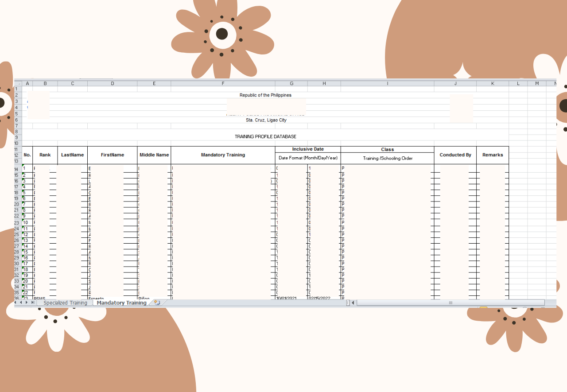Image resolution: width=567 pixels, height=392 pixels.
Task: Select column F header
Action: coord(223,83)
